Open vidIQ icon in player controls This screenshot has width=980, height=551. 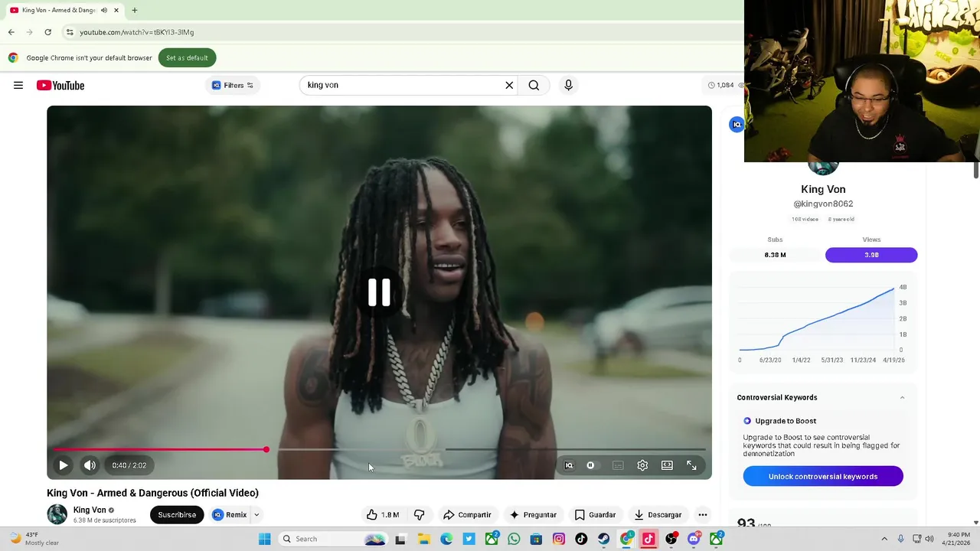coord(569,465)
